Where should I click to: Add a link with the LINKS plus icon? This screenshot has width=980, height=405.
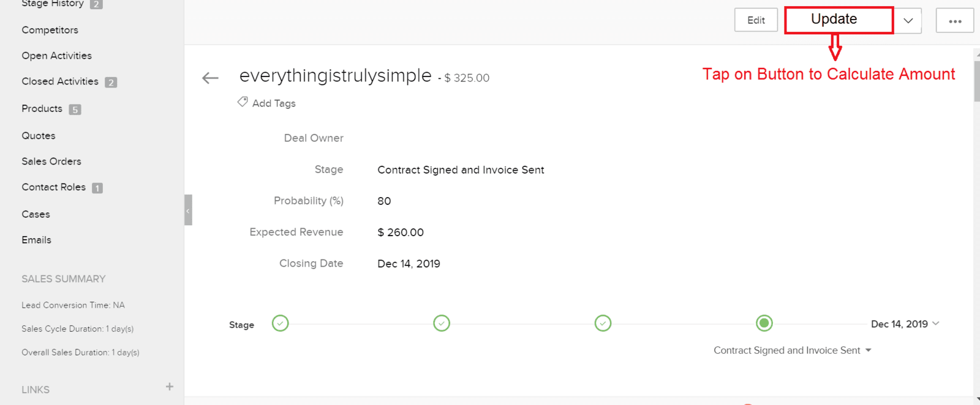coord(170,387)
